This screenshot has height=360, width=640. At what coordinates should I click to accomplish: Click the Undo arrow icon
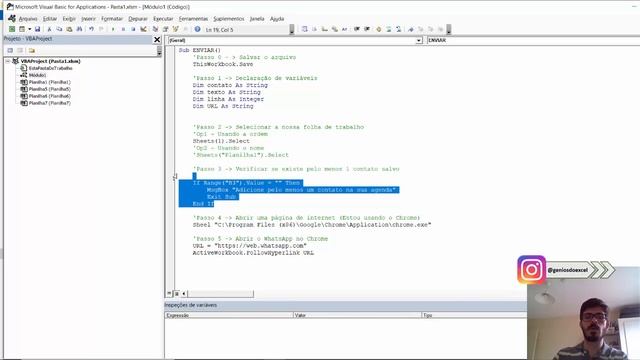tap(91, 29)
